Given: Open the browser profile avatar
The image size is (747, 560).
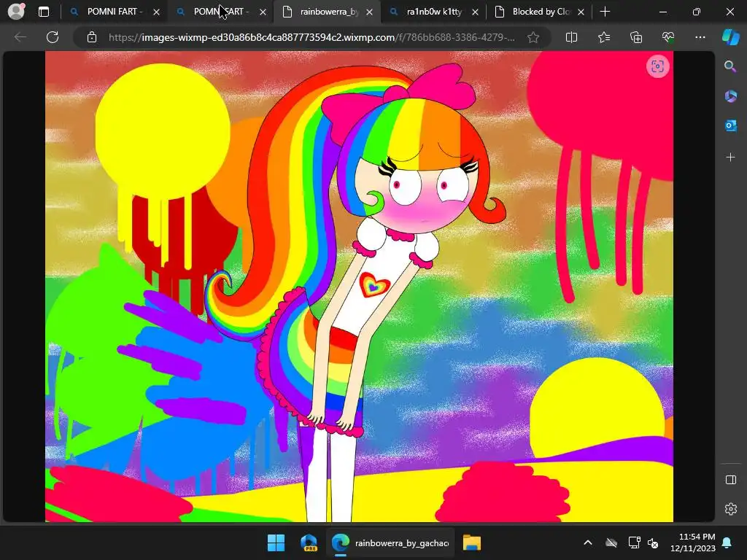Looking at the screenshot, I should (17, 12).
